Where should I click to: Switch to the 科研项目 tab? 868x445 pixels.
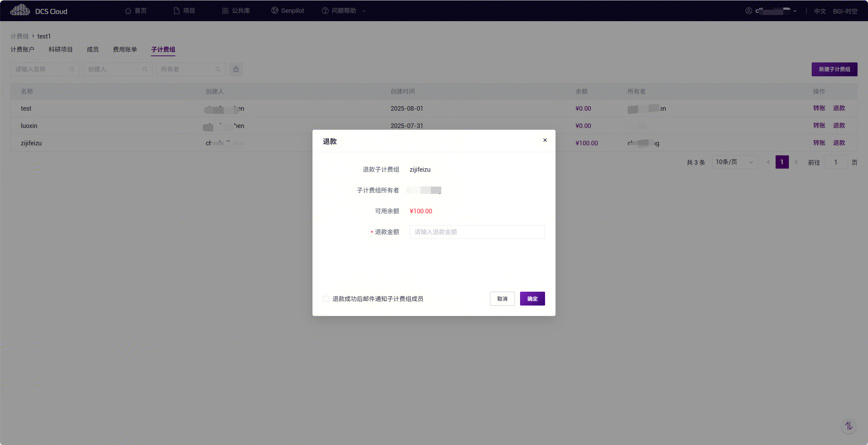point(60,49)
